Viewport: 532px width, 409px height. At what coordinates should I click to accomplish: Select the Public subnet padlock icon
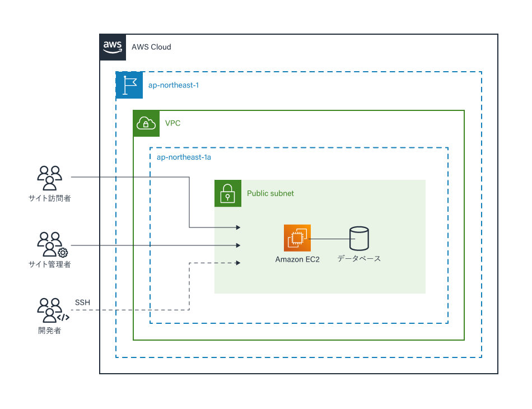point(228,193)
